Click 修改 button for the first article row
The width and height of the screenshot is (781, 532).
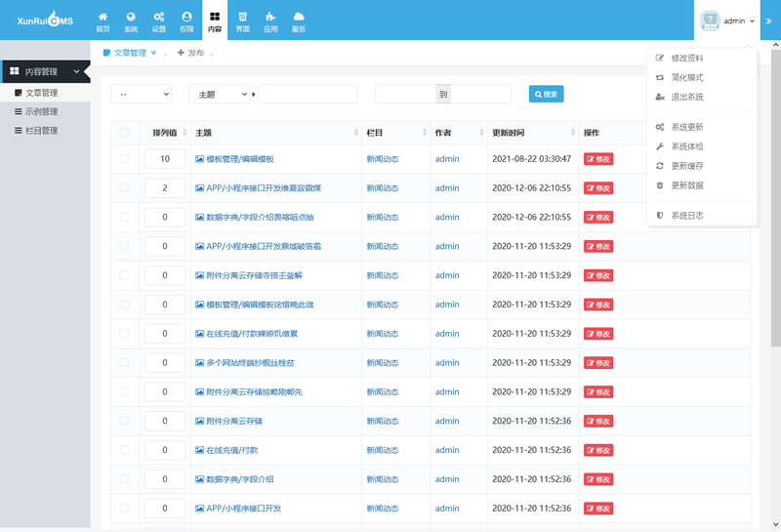pyautogui.click(x=598, y=159)
